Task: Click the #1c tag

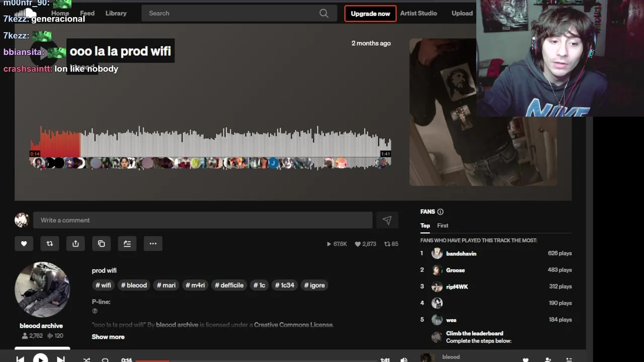Action: coord(259,285)
